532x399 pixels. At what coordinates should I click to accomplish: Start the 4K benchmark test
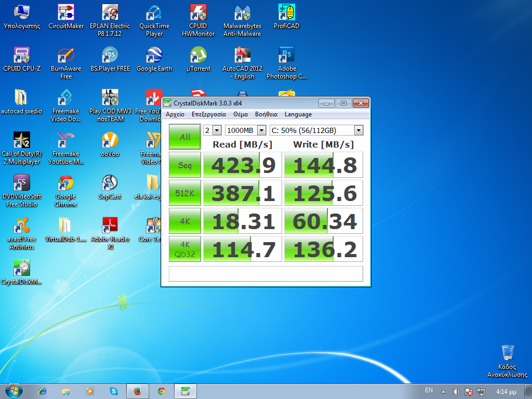[x=185, y=221]
